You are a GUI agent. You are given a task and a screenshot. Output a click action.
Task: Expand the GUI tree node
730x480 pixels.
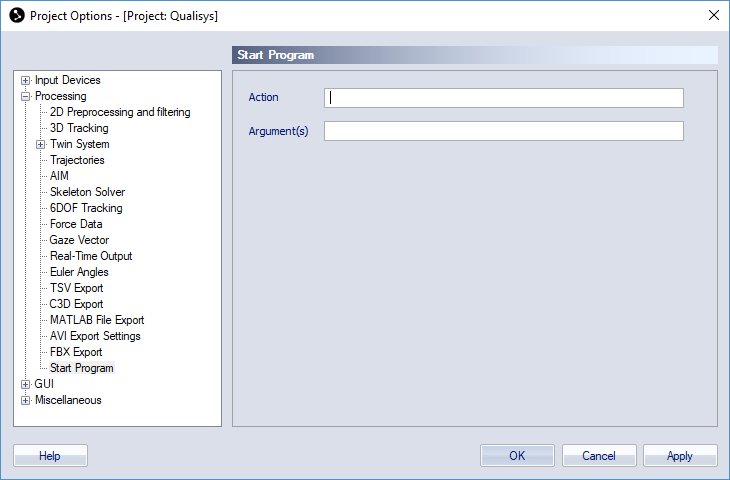(26, 385)
